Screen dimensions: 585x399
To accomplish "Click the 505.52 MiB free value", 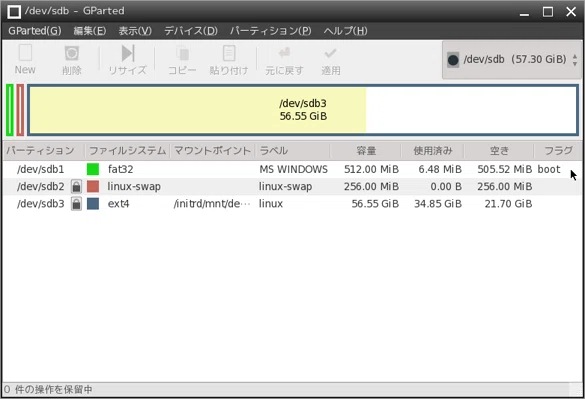I will coord(505,169).
